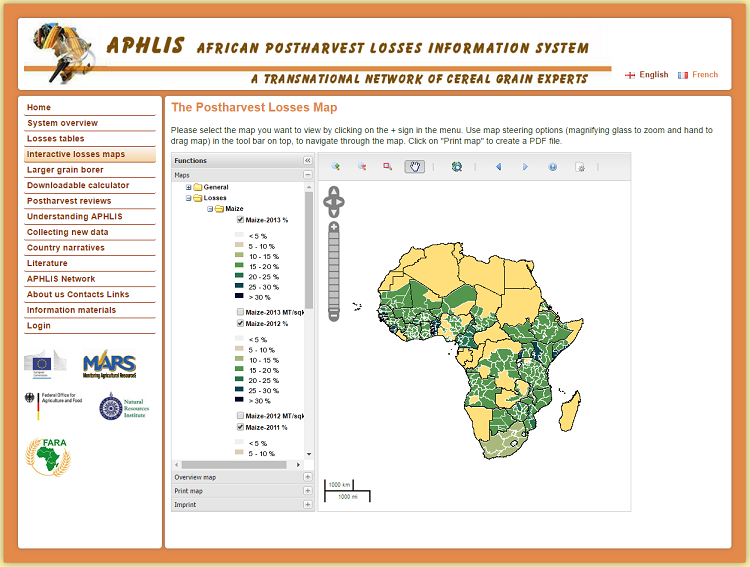The height and width of the screenshot is (567, 750).
Task: Select Interactive losses maps menu item
Action: (90, 154)
